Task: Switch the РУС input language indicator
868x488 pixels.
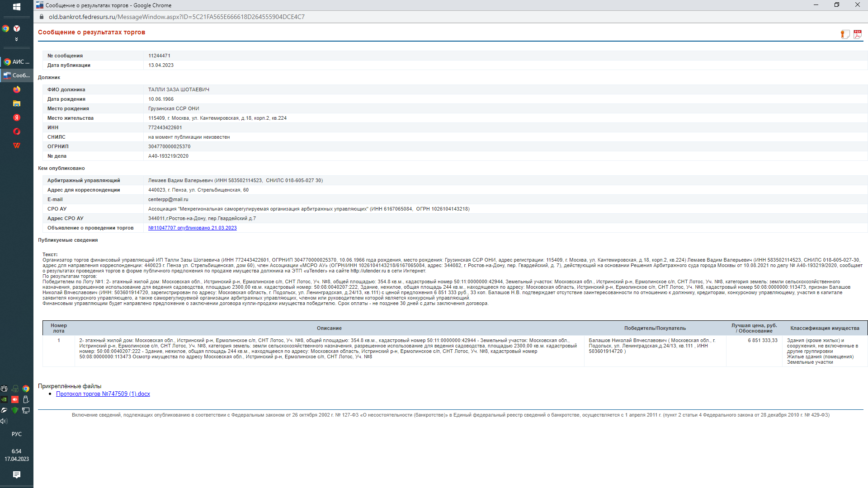Action: 17,434
